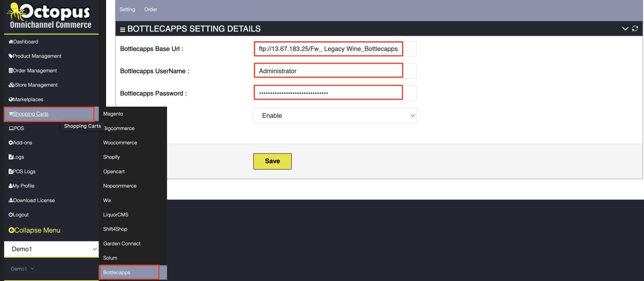
Task: Select LiquorCMS from the submenu
Action: pyautogui.click(x=116, y=215)
